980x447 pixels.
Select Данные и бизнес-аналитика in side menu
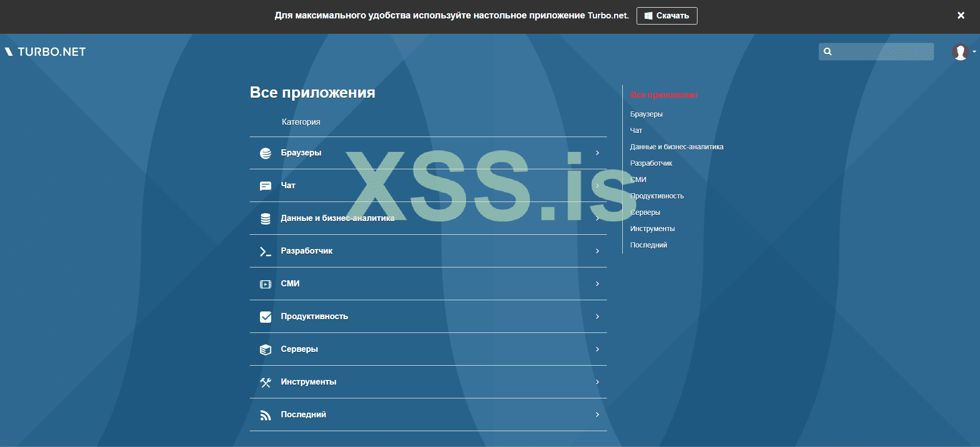(x=677, y=147)
